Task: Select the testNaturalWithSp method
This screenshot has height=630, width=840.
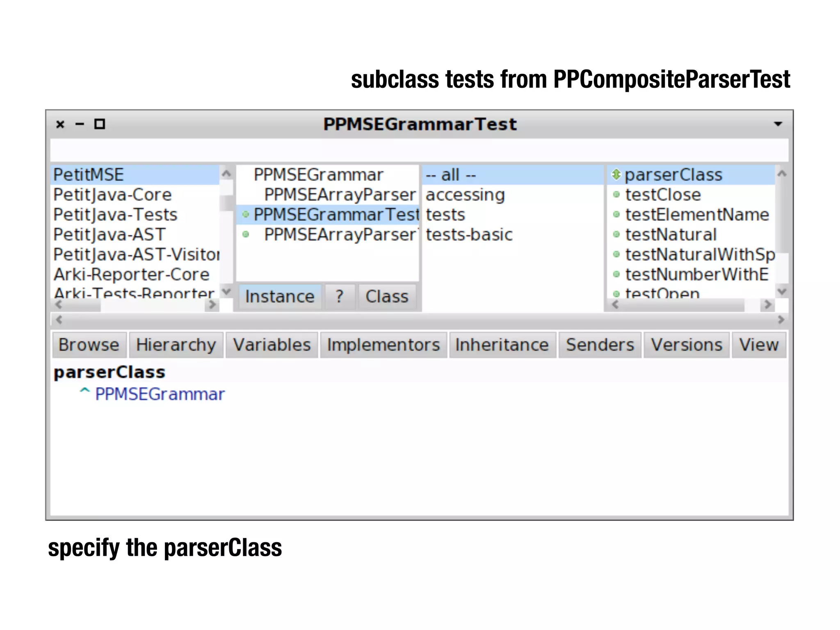Action: tap(691, 255)
